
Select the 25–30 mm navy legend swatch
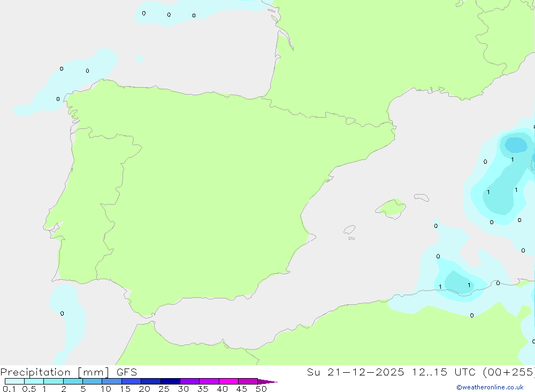(x=170, y=381)
